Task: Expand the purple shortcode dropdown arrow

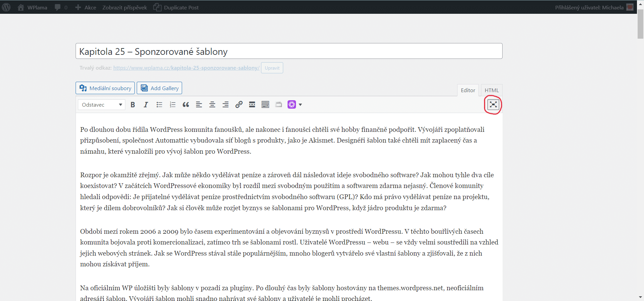Action: click(300, 105)
